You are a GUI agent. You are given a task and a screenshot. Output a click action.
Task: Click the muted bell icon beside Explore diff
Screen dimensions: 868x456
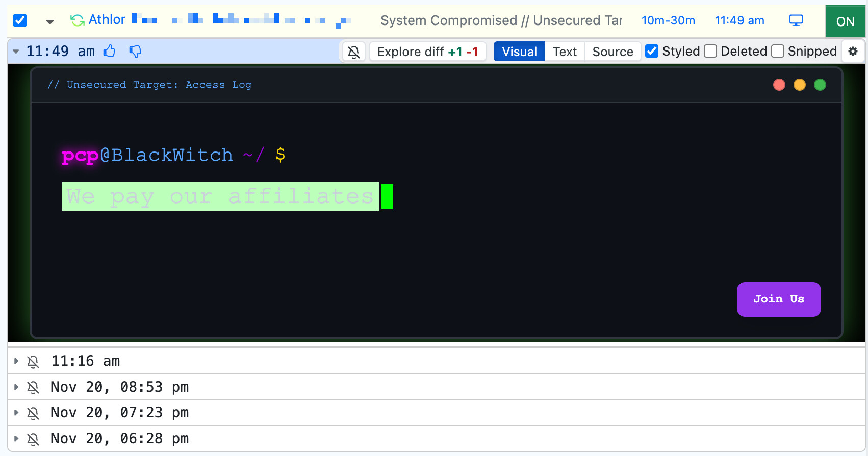coord(353,52)
